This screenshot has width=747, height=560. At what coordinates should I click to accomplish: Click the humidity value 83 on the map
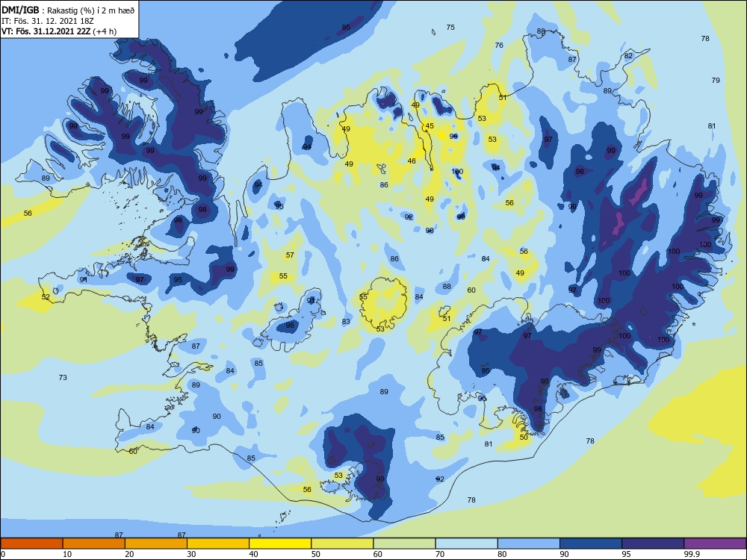(x=346, y=321)
